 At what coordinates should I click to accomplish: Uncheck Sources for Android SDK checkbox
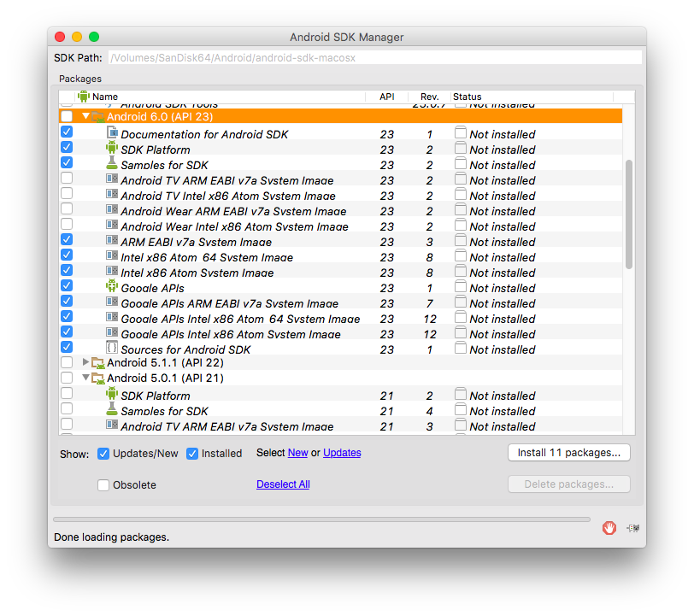pos(67,347)
